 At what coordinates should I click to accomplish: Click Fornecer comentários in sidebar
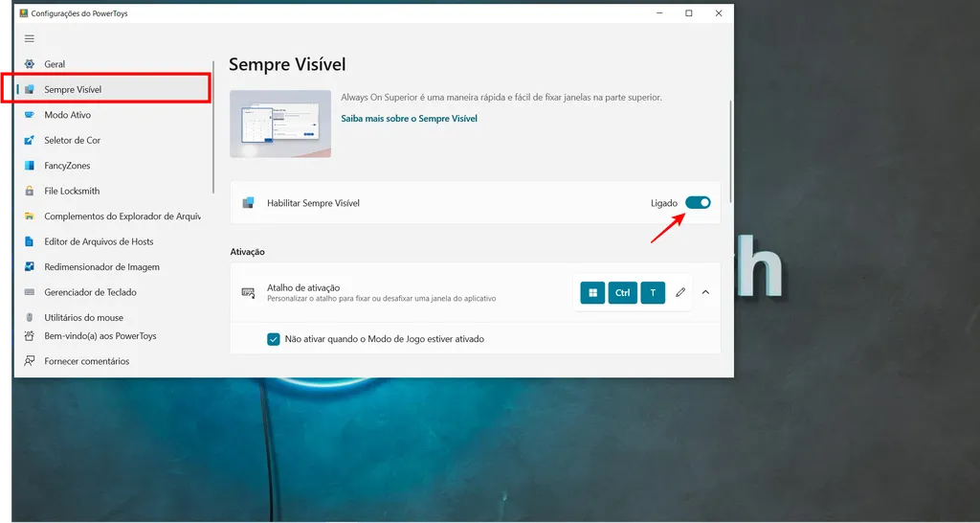click(x=86, y=361)
